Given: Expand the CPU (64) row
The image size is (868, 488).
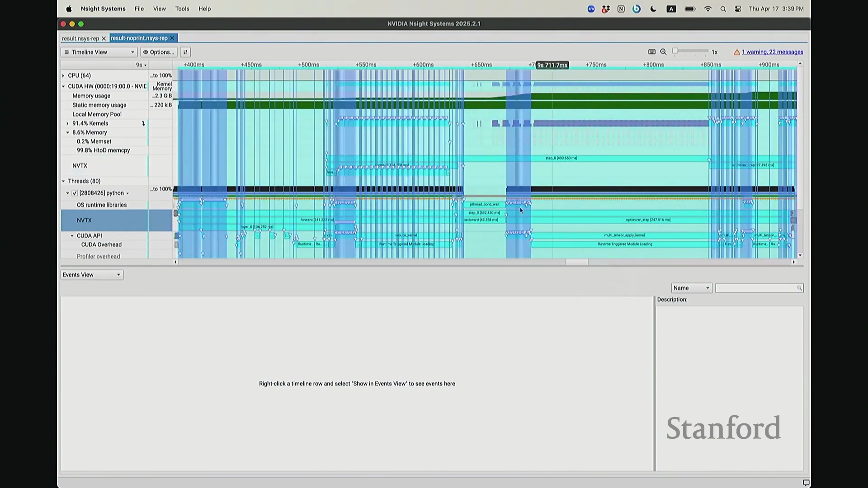Looking at the screenshot, I should (x=64, y=75).
